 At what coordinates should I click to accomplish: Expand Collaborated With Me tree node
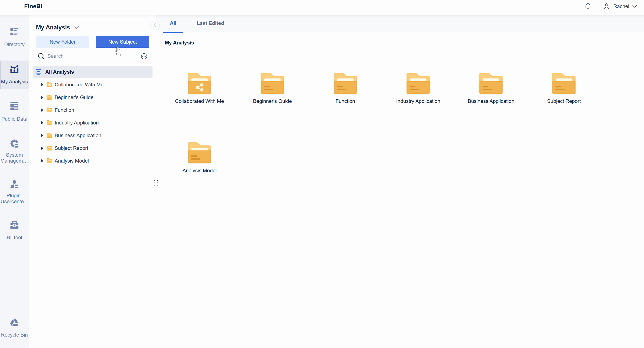[x=42, y=85]
